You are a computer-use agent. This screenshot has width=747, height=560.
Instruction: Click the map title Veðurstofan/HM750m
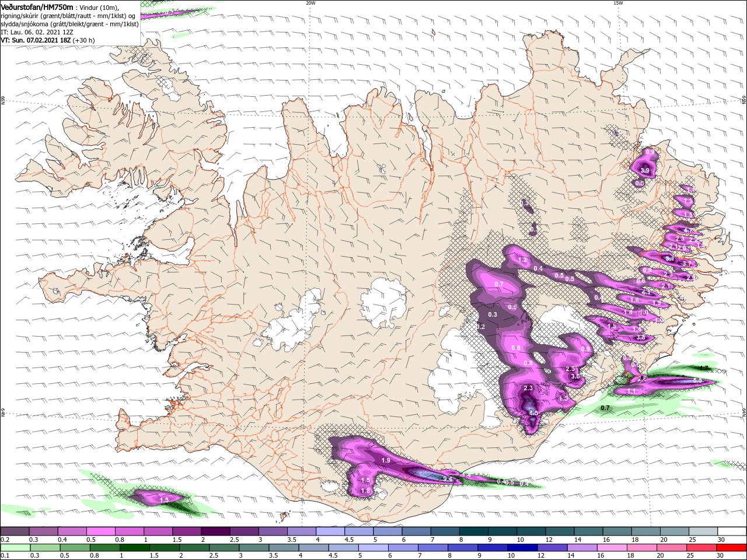[x=36, y=6]
